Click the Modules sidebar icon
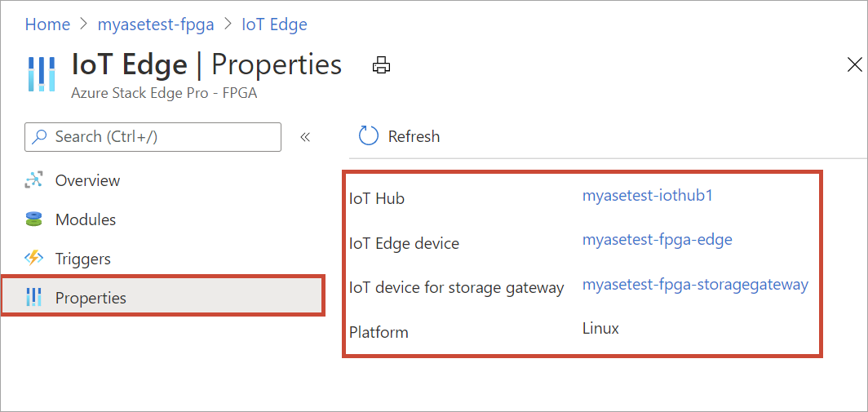868x412 pixels. point(33,219)
